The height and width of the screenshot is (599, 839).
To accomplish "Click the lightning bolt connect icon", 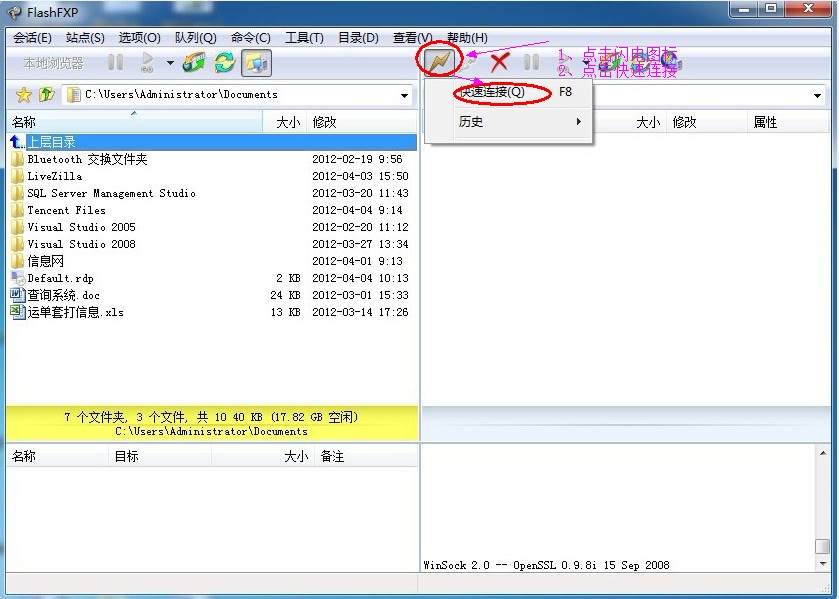I will 439,62.
